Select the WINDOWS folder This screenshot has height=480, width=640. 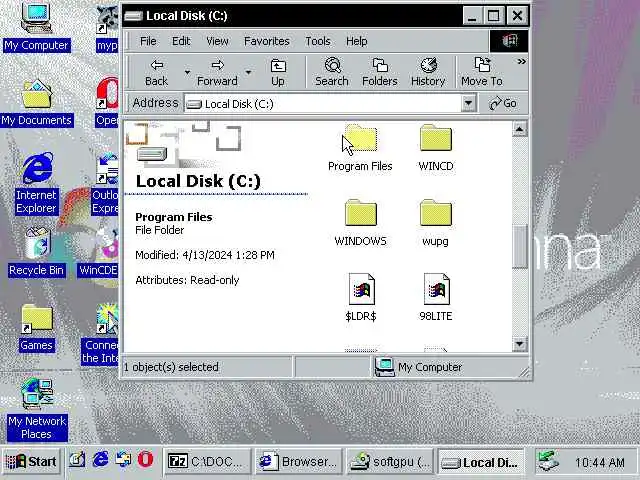point(360,223)
